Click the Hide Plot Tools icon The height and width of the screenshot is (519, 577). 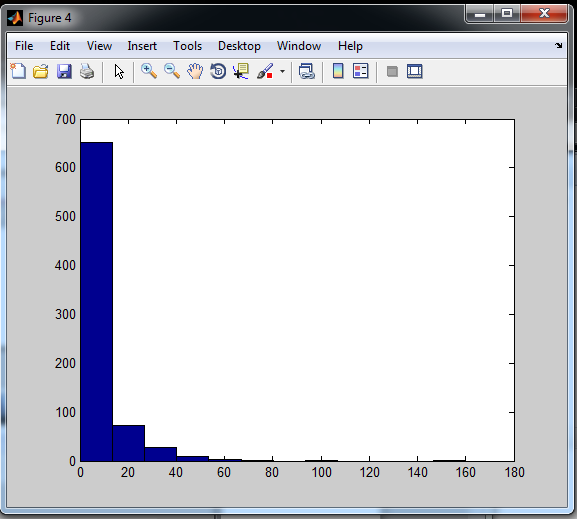[x=392, y=71]
